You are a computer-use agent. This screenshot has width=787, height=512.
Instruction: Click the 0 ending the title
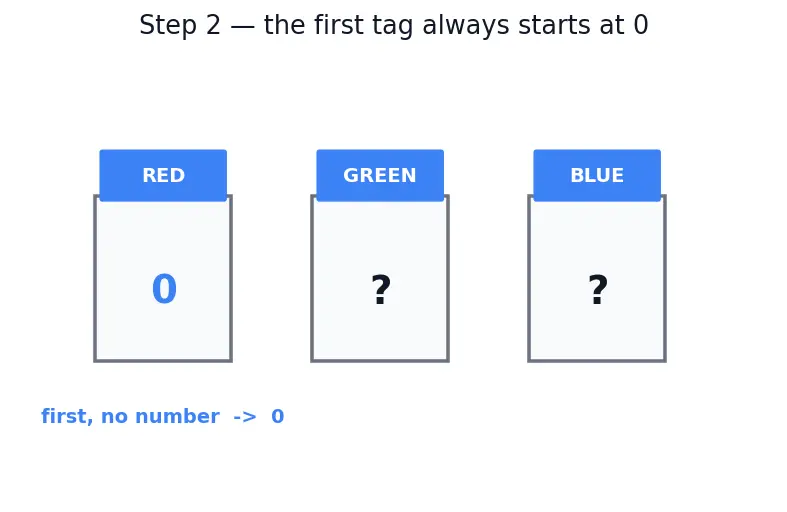pyautogui.click(x=641, y=25)
